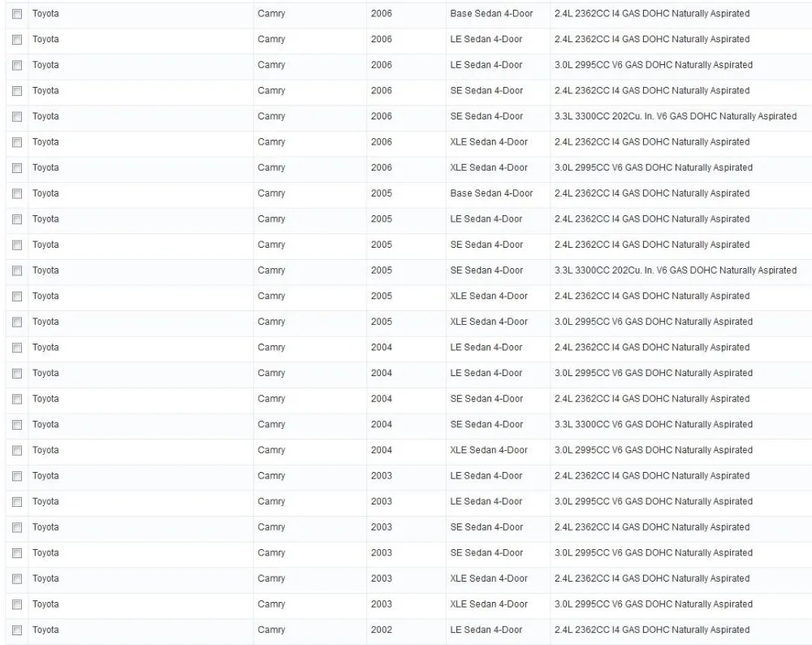This screenshot has height=645, width=812.
Task: Tick the 2005 Base Sedan 4-Door checkbox
Action: pos(17,194)
